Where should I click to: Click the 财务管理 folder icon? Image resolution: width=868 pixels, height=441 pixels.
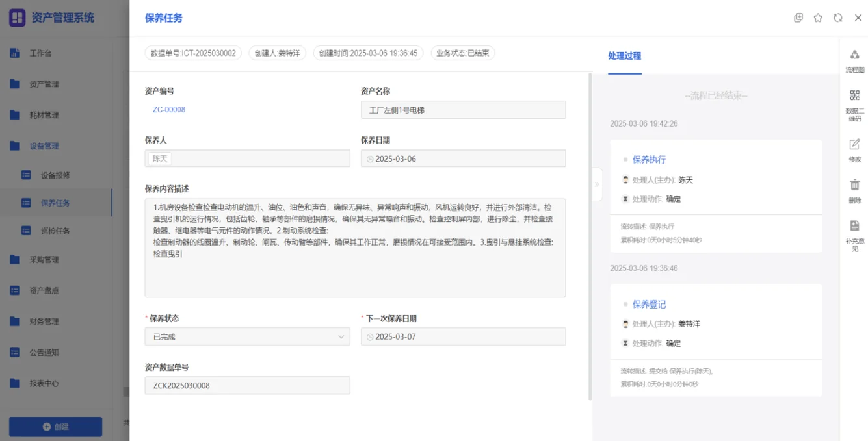(14, 321)
